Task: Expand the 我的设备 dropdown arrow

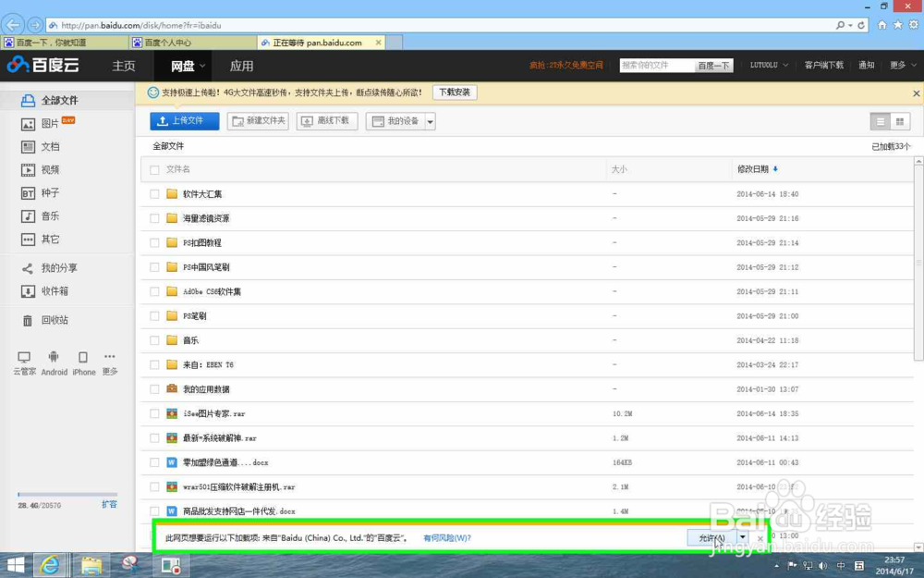Action: click(x=431, y=121)
